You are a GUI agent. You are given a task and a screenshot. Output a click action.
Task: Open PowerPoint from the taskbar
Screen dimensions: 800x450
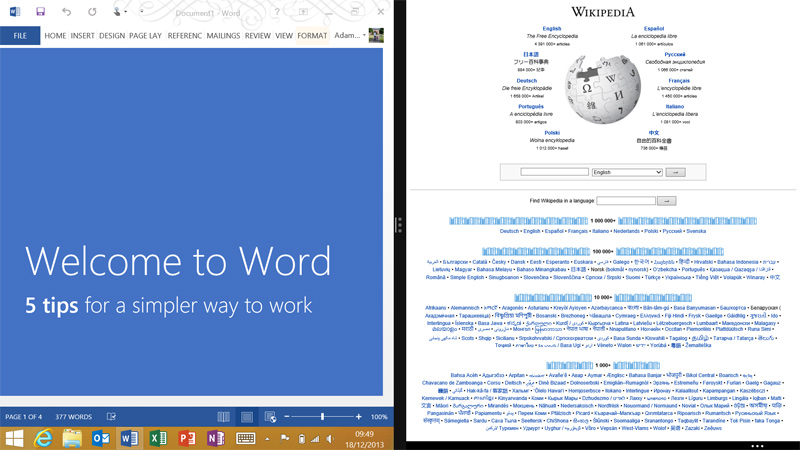(187, 438)
